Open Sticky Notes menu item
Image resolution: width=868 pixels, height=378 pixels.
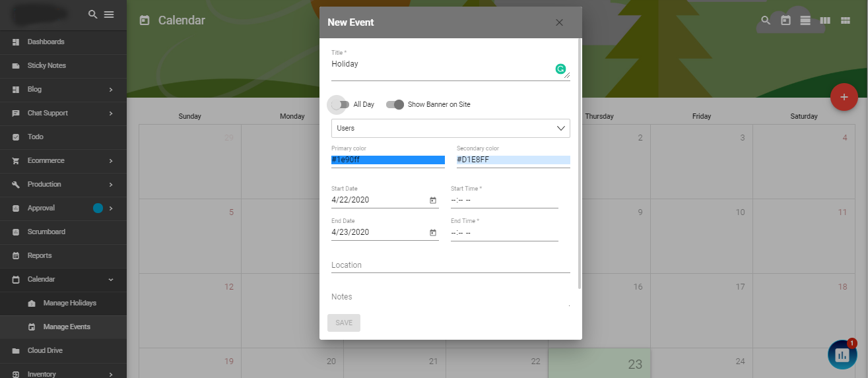pyautogui.click(x=63, y=66)
